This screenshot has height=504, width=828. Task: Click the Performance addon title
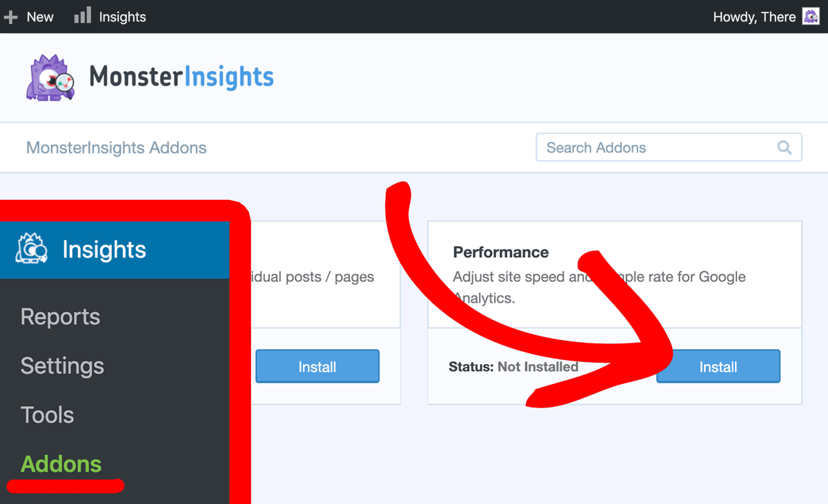point(501,252)
